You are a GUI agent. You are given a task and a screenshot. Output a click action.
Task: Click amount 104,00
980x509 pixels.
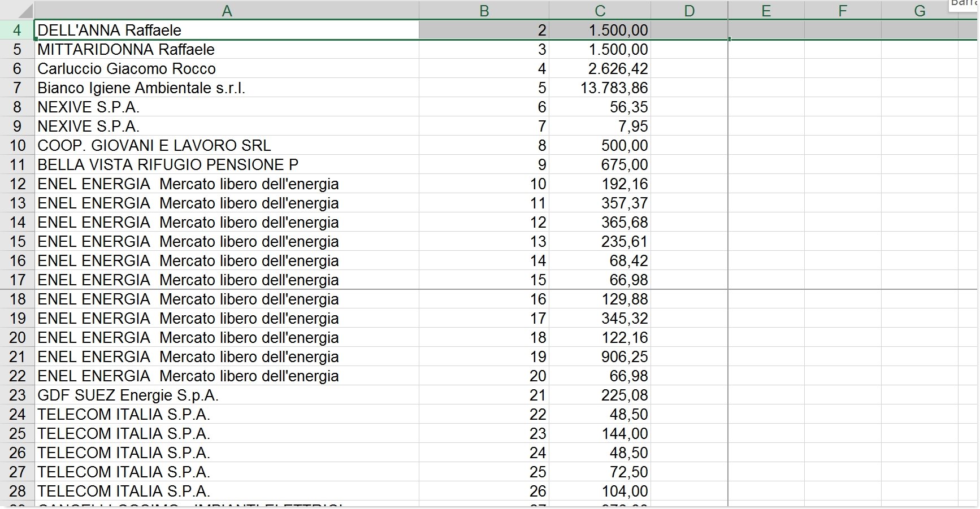(x=600, y=491)
